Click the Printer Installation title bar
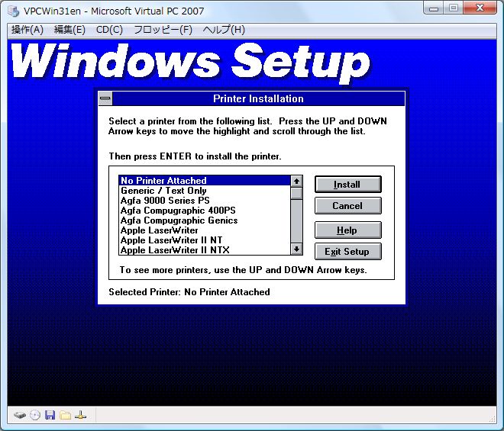This screenshot has width=504, height=431. pyautogui.click(x=258, y=98)
